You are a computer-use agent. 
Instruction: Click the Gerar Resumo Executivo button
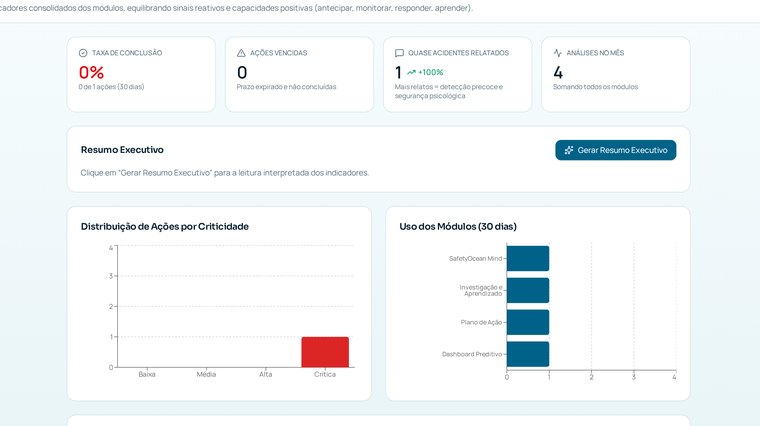616,150
